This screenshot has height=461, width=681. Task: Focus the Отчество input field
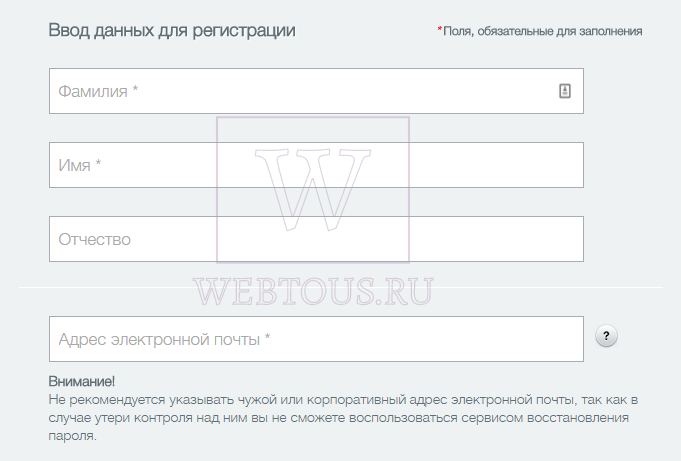[316, 239]
